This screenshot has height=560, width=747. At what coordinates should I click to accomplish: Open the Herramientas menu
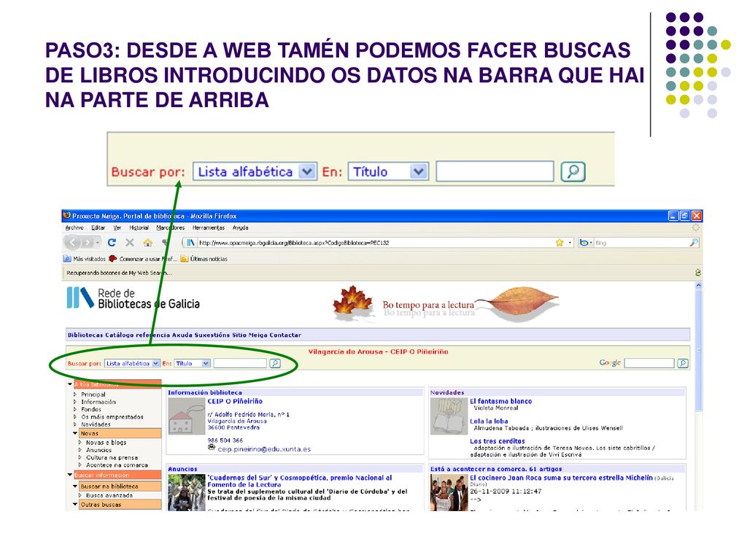(x=209, y=227)
